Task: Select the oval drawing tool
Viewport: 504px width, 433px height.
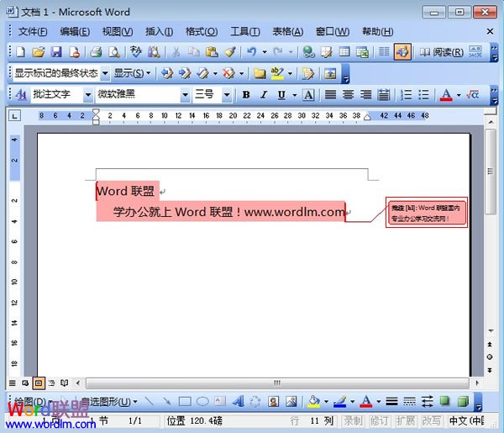Action: [202, 401]
